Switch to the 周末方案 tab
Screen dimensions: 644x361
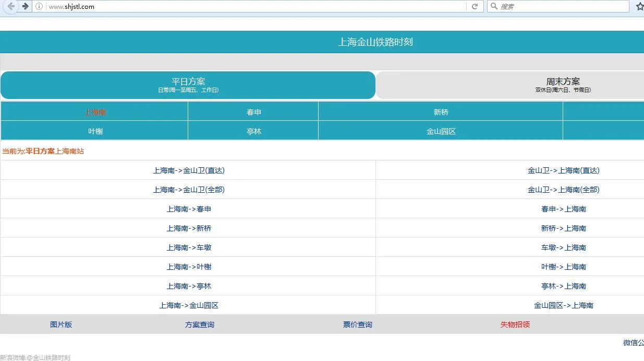(x=563, y=85)
